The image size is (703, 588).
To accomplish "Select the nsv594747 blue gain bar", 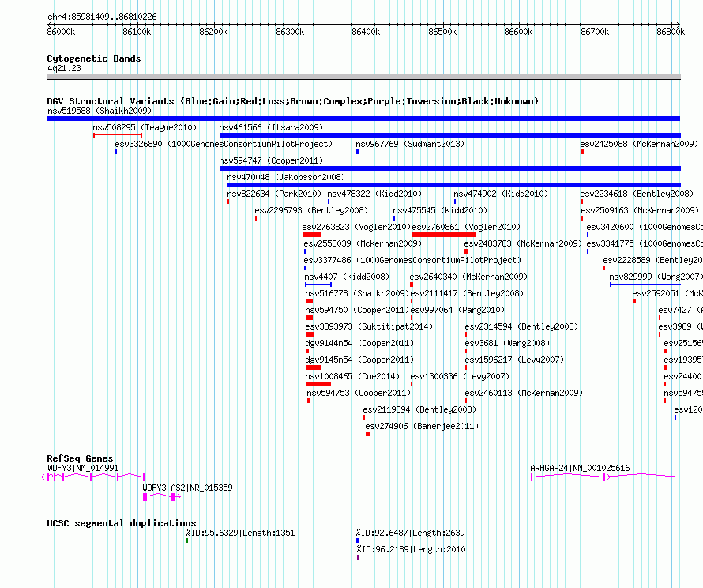I will coord(450,168).
